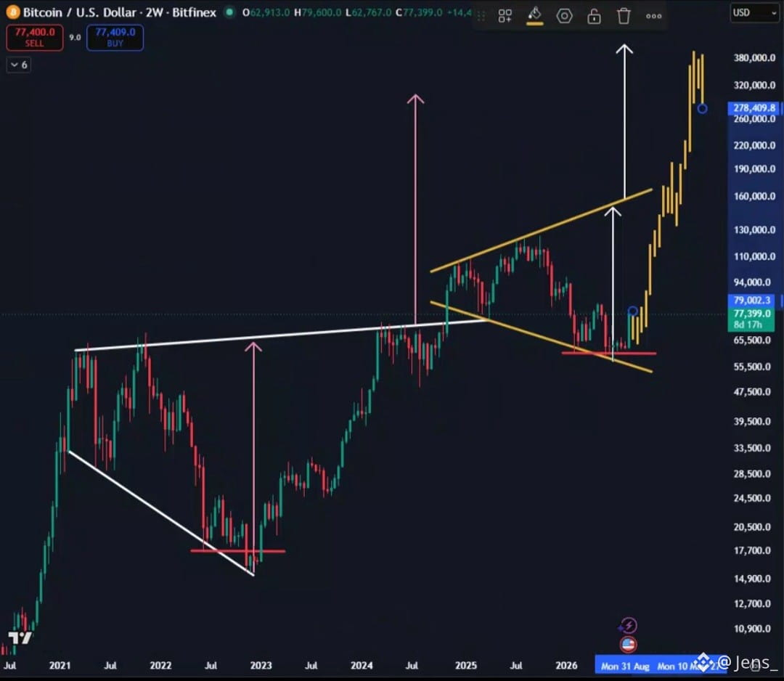784x681 pixels.
Task: Click the green market status dot
Action: point(229,12)
